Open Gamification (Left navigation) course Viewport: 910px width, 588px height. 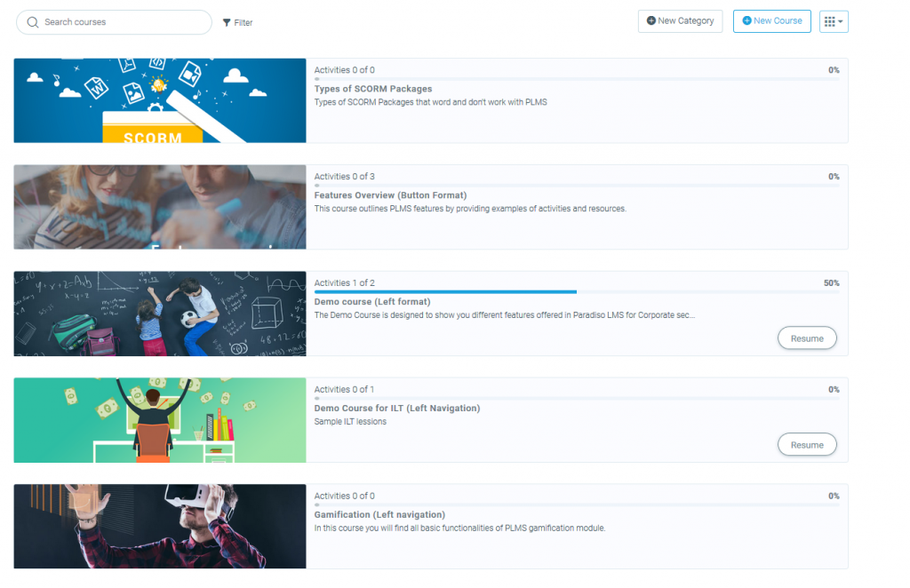(x=379, y=515)
